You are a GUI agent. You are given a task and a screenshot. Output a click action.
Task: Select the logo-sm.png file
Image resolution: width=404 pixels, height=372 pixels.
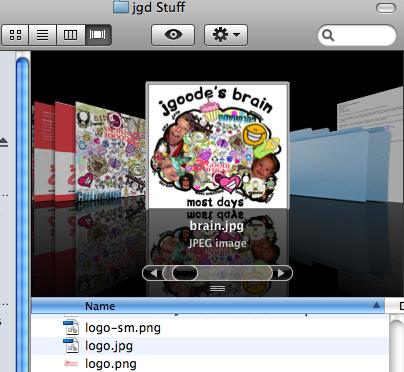(x=210, y=328)
